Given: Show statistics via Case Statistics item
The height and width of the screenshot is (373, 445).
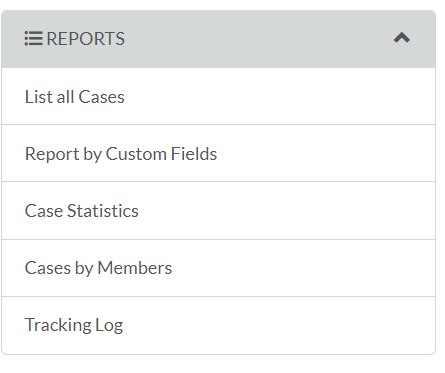Looking at the screenshot, I should (82, 211).
